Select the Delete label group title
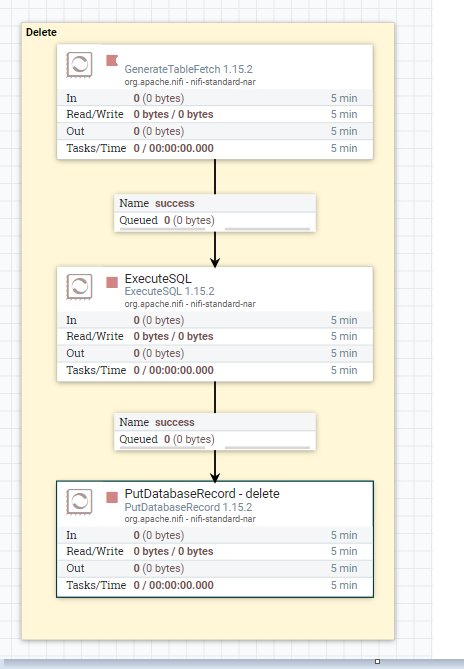The height and width of the screenshot is (669, 464). [41, 32]
